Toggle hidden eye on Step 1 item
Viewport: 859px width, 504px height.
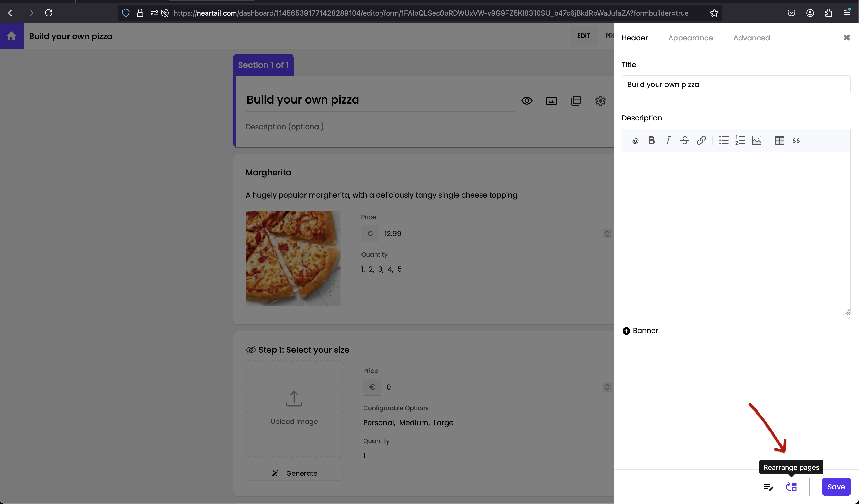tap(251, 350)
